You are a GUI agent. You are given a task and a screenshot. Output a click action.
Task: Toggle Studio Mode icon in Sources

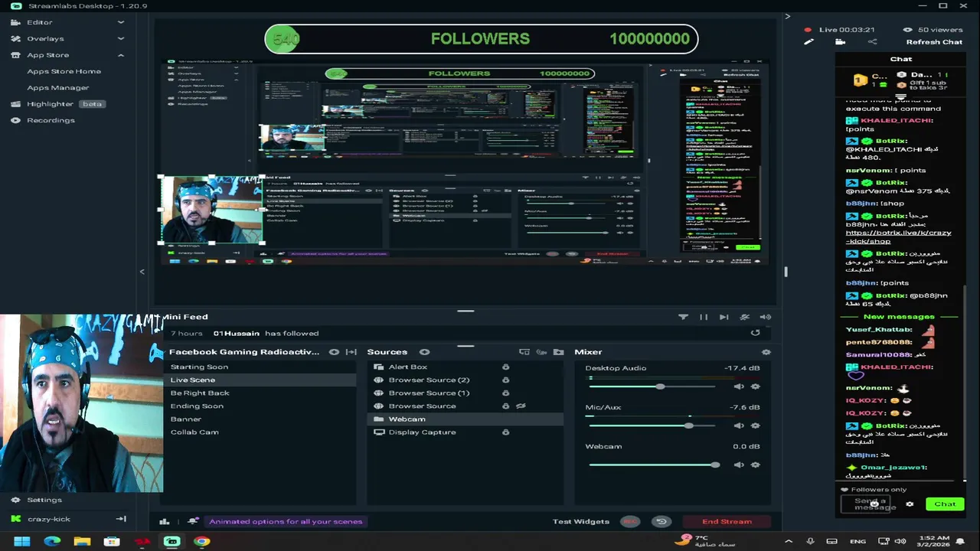(x=524, y=352)
